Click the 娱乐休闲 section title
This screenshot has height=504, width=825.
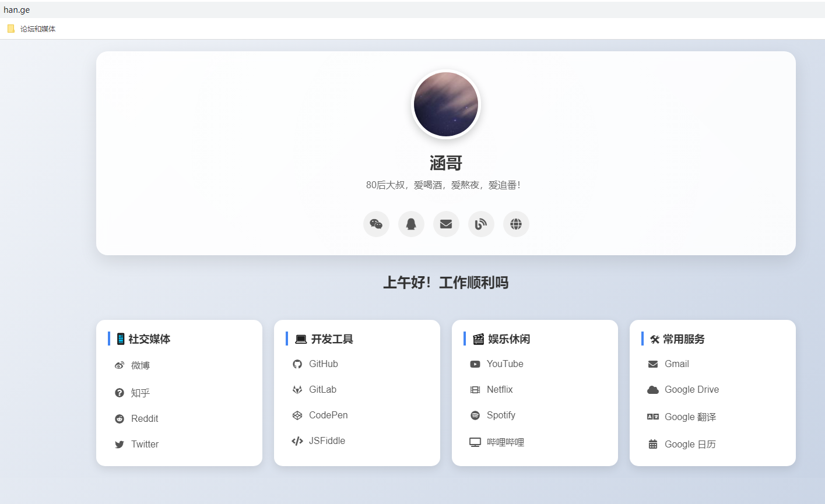coord(509,339)
